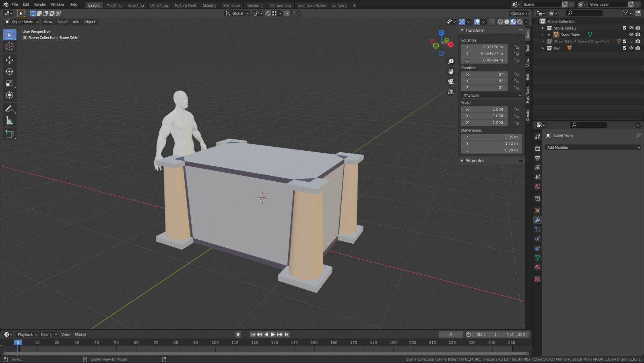Uncheck Stone Table 2 exclude checkbox

click(625, 28)
